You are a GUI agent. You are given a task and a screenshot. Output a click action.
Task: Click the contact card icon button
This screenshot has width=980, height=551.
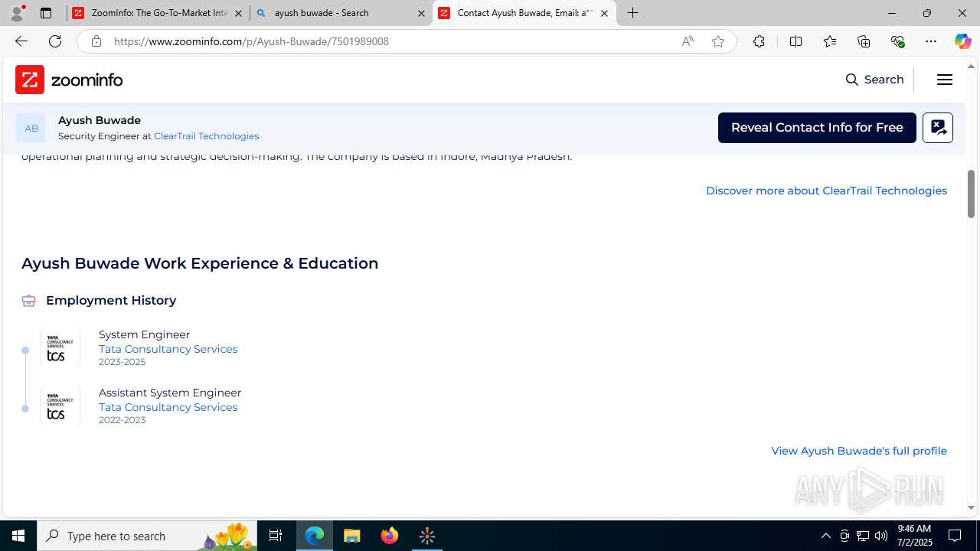[x=938, y=128]
